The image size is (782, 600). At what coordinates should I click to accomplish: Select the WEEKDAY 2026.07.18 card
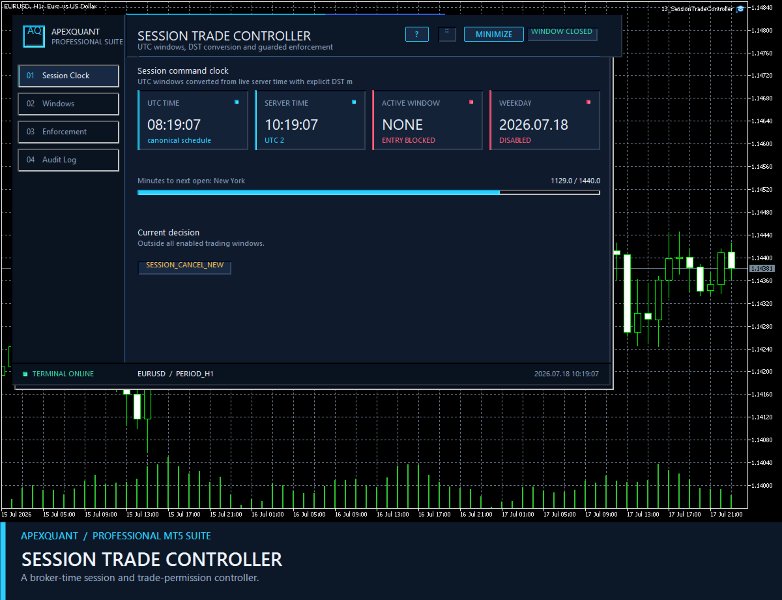[x=545, y=120]
